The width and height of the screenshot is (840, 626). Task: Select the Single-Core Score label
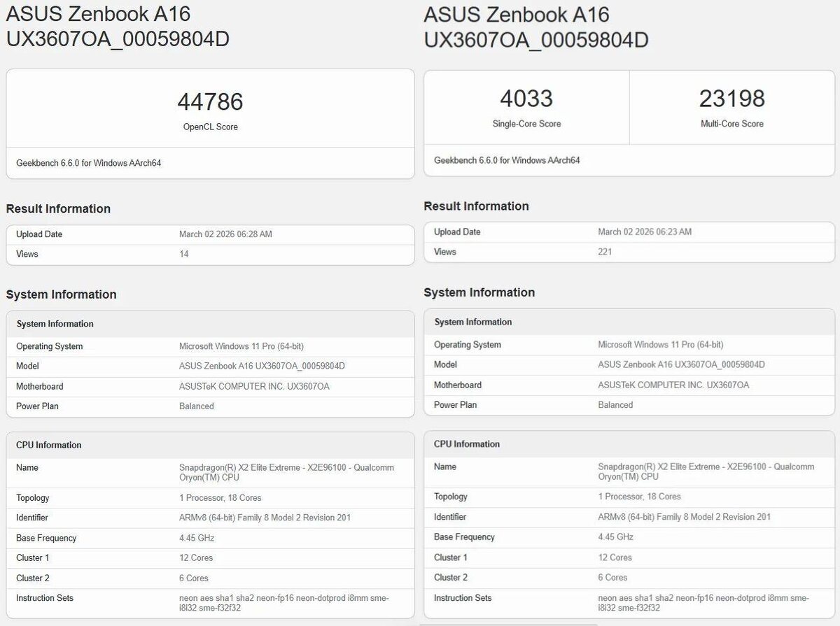pyautogui.click(x=526, y=124)
